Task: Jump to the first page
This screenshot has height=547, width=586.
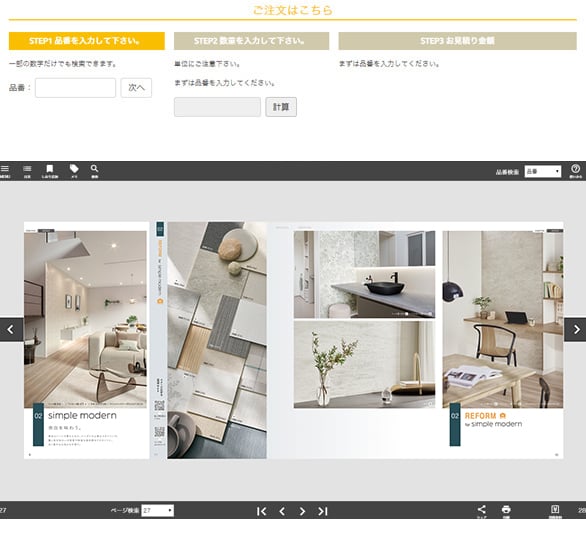Action: [x=262, y=511]
